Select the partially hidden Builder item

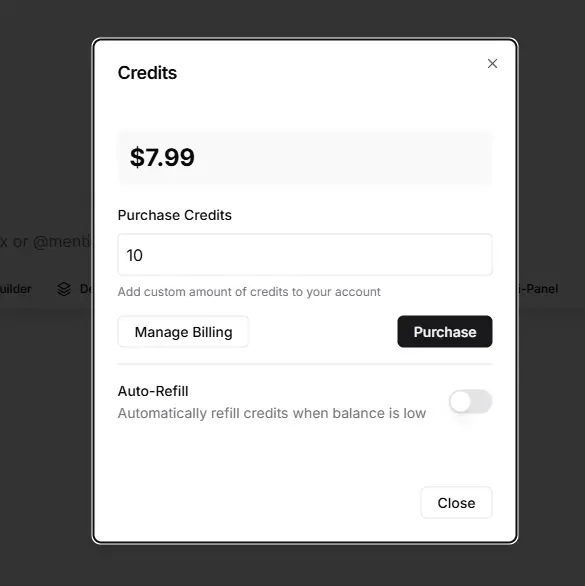click(x=16, y=289)
